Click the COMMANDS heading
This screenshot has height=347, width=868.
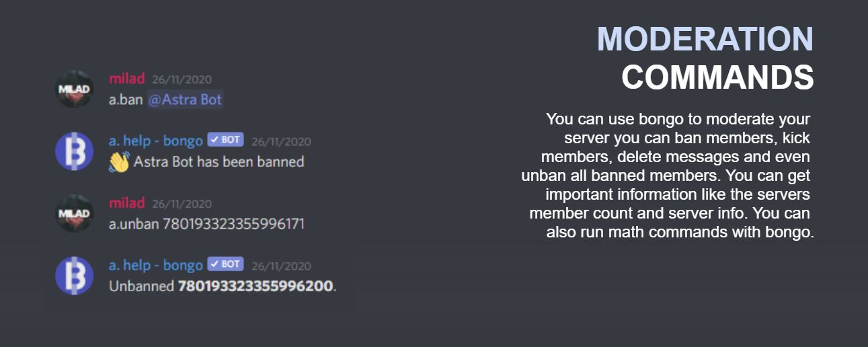point(717,77)
